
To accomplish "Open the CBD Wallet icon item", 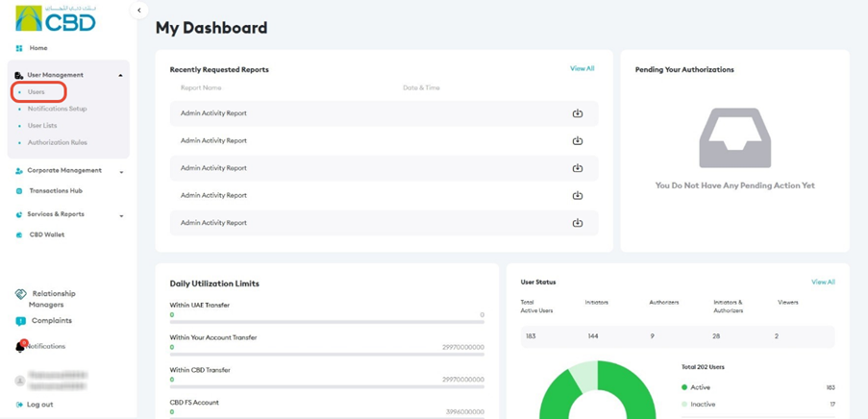I will [19, 234].
